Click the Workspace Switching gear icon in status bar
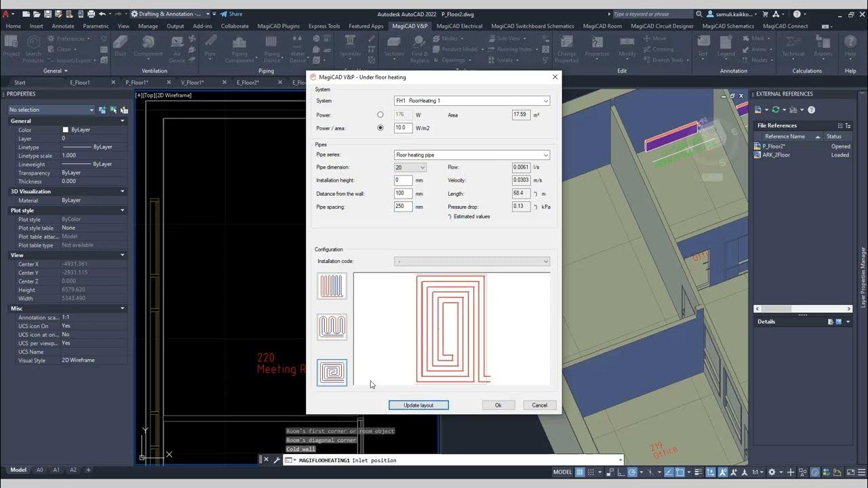 [x=772, y=472]
